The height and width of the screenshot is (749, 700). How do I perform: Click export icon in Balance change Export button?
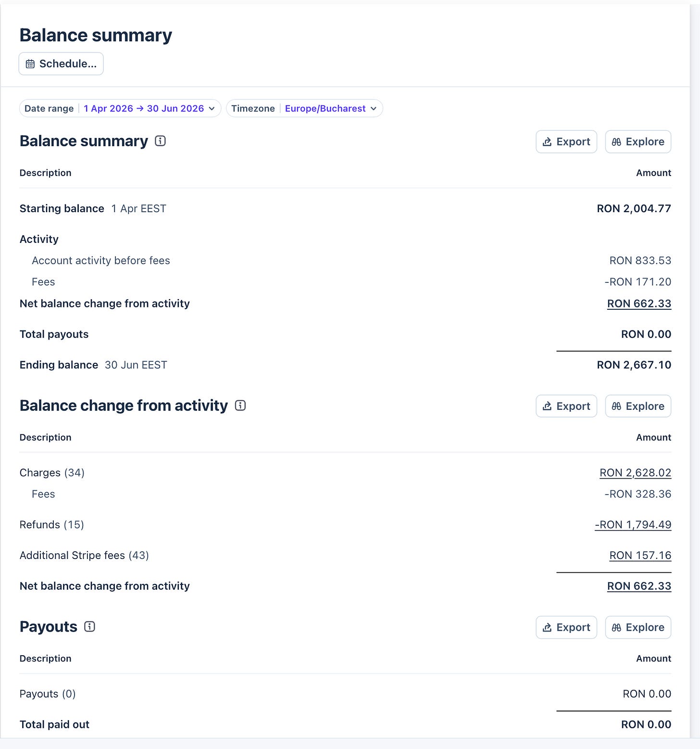(547, 406)
